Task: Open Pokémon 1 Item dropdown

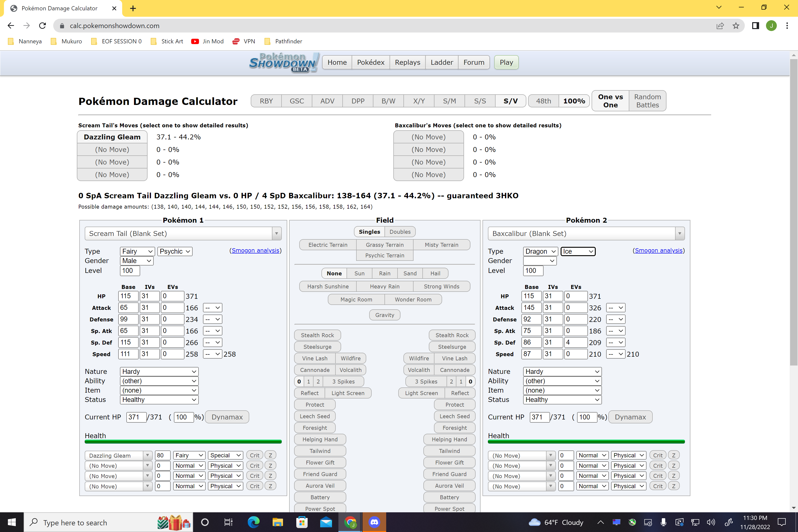Action: tap(159, 390)
